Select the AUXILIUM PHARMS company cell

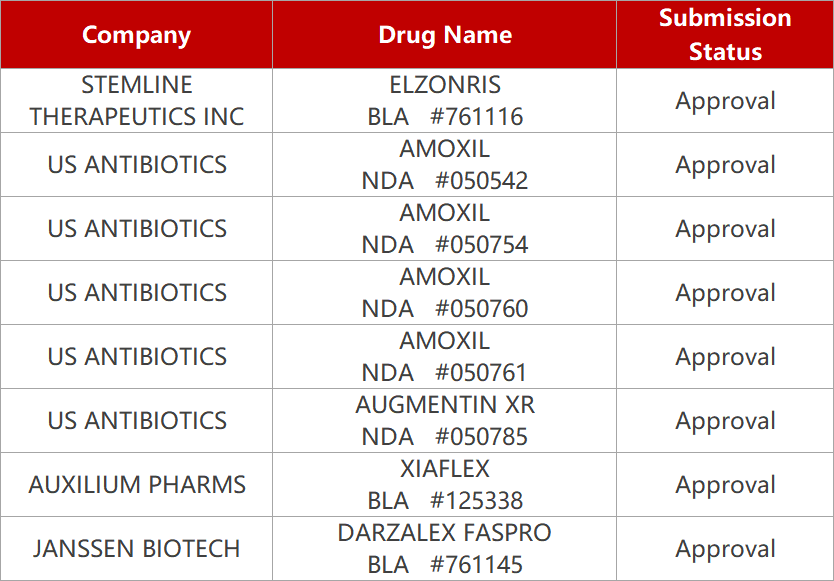[136, 485]
